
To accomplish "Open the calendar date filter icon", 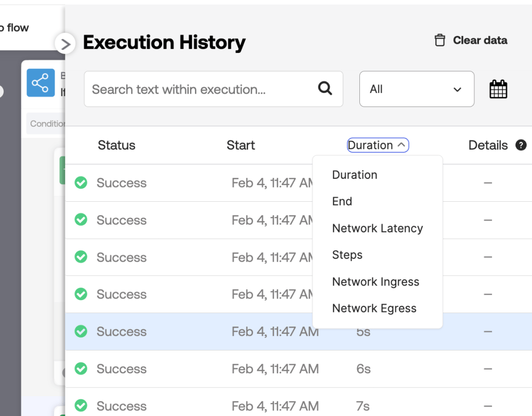I will (x=498, y=89).
